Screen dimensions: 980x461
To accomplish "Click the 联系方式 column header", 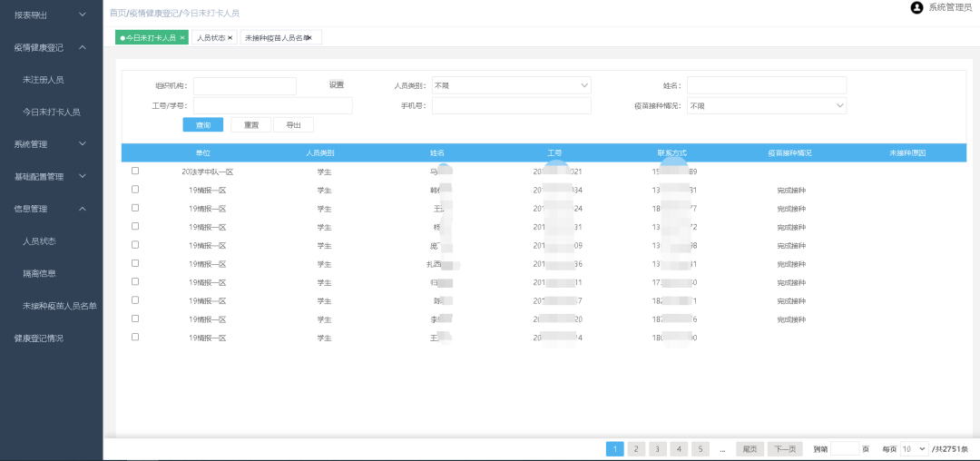I will tap(671, 152).
